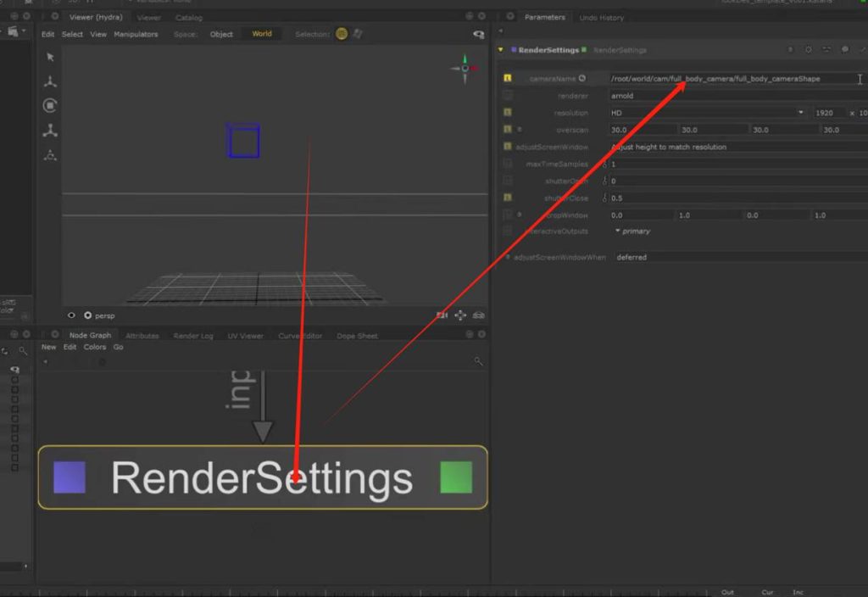Click the round yellow Selection icon
868x597 pixels.
click(x=342, y=34)
